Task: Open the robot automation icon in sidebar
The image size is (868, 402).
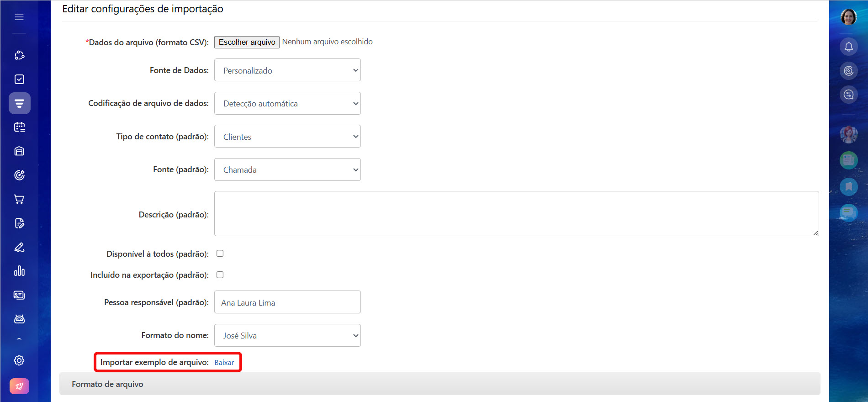Action: coord(19,319)
